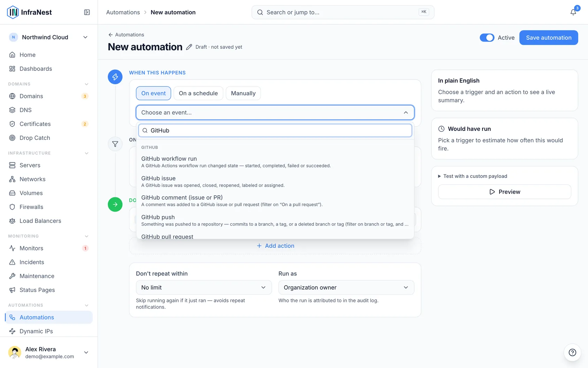The width and height of the screenshot is (588, 368).
Task: Click the Volumes disk icon
Action: pos(12,193)
